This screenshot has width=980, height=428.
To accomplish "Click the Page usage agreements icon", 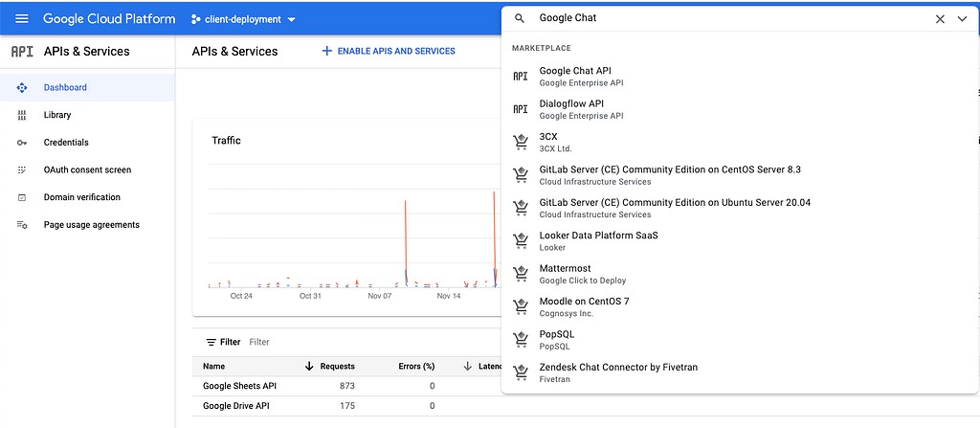I will coord(22,225).
